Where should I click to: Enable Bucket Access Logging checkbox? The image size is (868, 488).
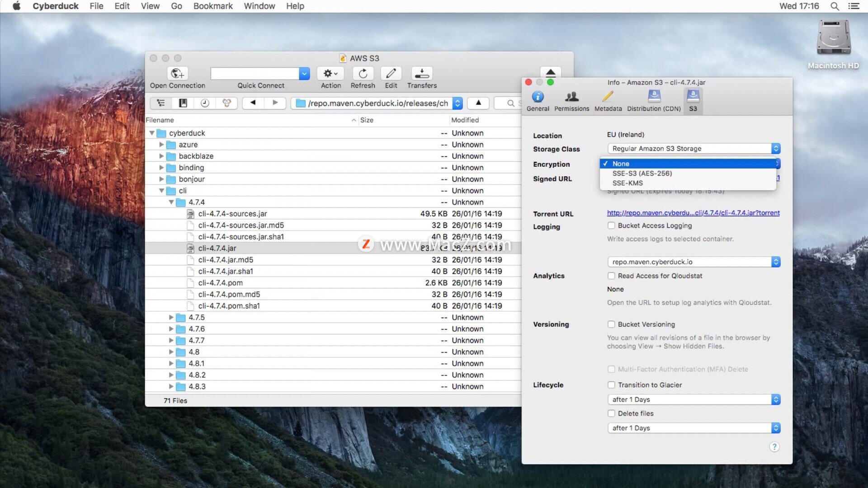(x=611, y=225)
